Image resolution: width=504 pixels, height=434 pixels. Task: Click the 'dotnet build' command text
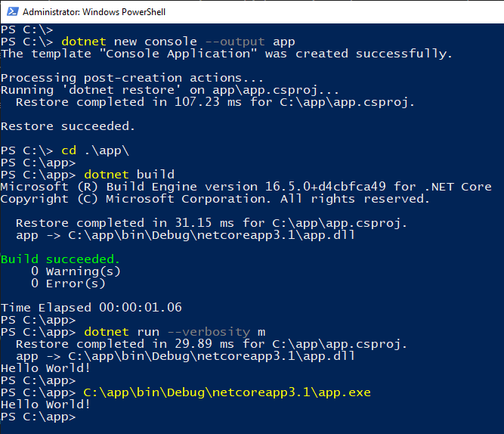coord(129,175)
